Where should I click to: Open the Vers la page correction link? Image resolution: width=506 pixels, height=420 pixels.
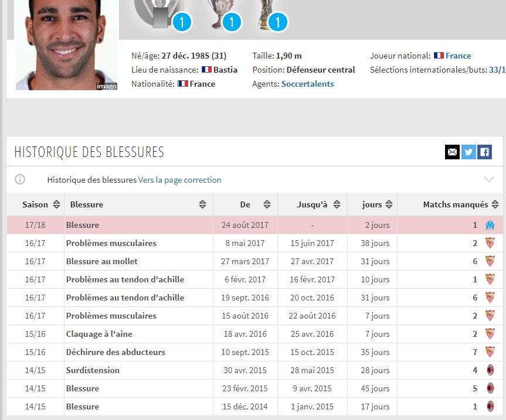tap(180, 180)
